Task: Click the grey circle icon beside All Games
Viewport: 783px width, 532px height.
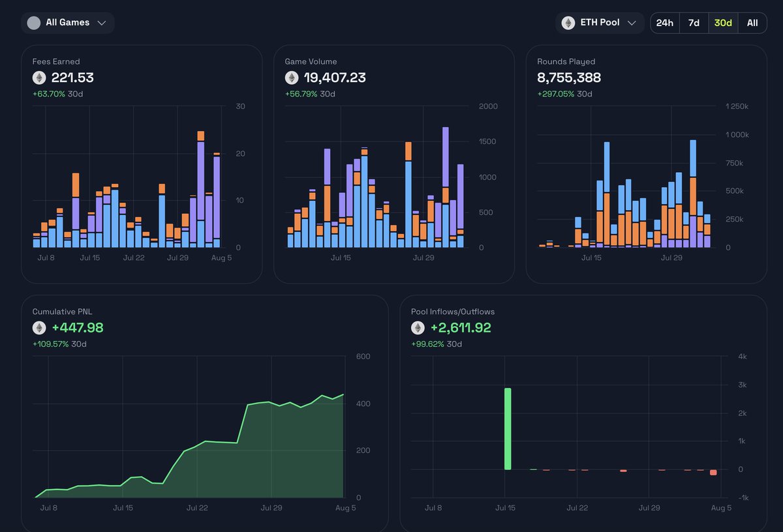Action: point(33,23)
